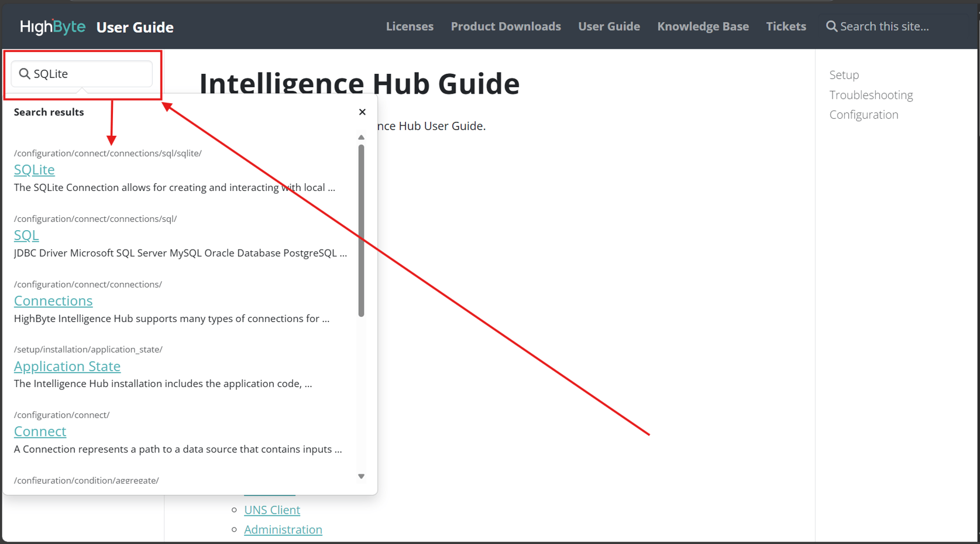This screenshot has width=980, height=544.
Task: Switch to the User Guide tab
Action: tap(608, 26)
